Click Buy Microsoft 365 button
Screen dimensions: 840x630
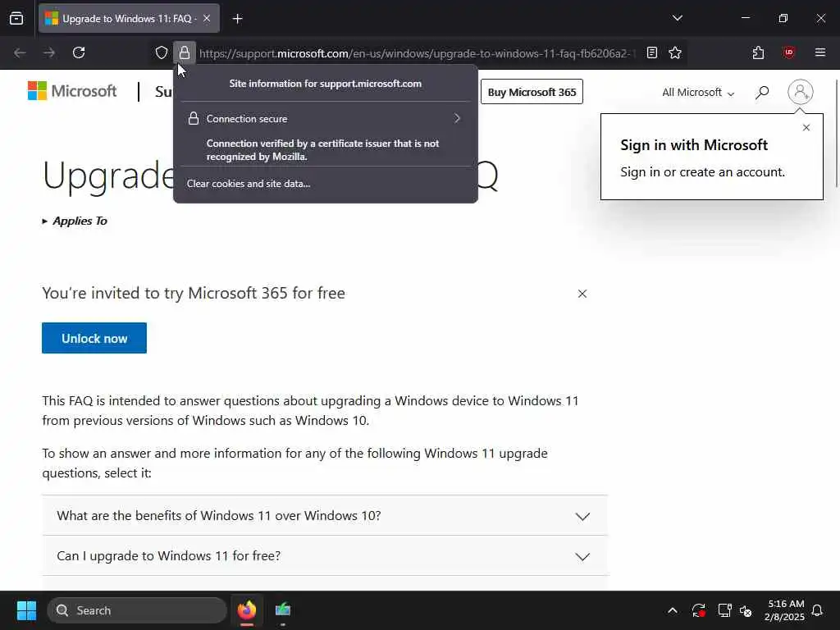tap(532, 92)
